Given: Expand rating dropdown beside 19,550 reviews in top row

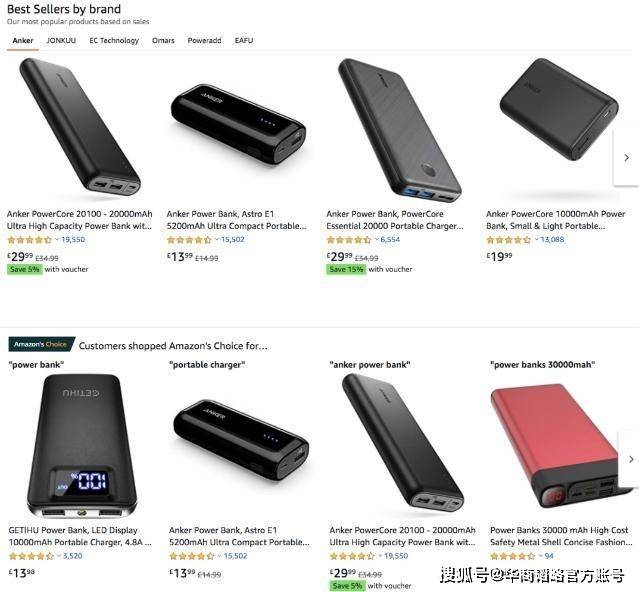Looking at the screenshot, I should tap(57, 239).
